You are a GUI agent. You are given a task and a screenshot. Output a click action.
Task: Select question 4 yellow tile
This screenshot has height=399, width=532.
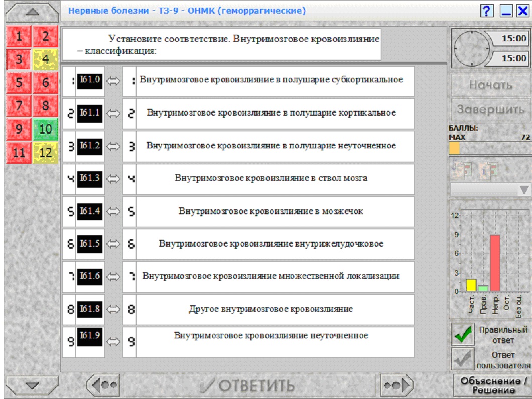pos(46,59)
